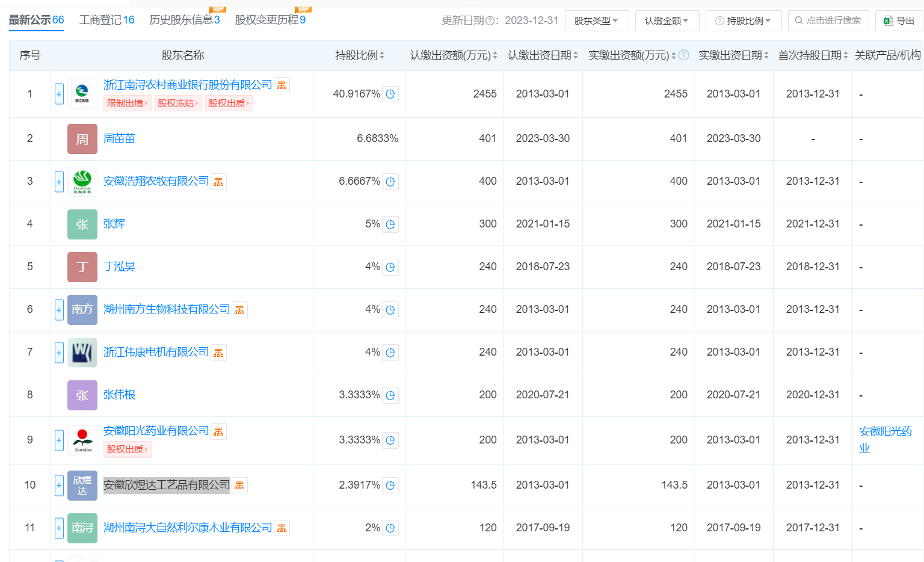The width and height of the screenshot is (924, 562).
Task: Switch to the 股权变更历程 9 tab
Action: click(x=270, y=20)
